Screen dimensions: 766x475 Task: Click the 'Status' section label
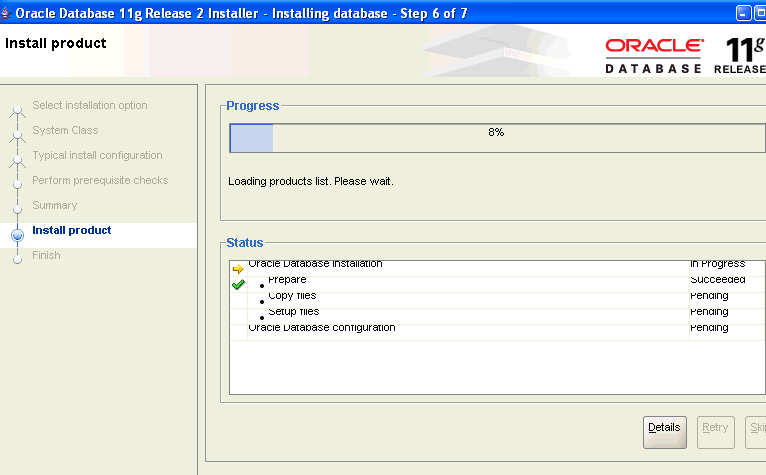point(245,242)
